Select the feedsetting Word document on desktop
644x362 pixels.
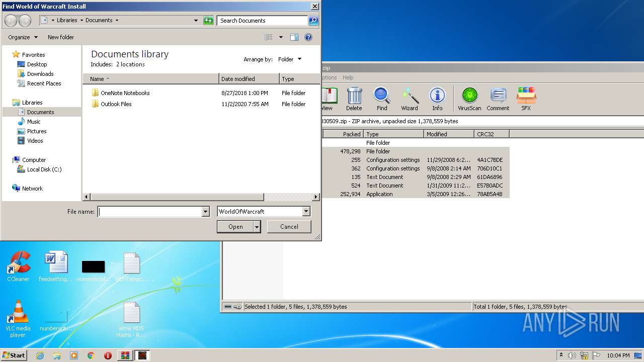pyautogui.click(x=56, y=266)
